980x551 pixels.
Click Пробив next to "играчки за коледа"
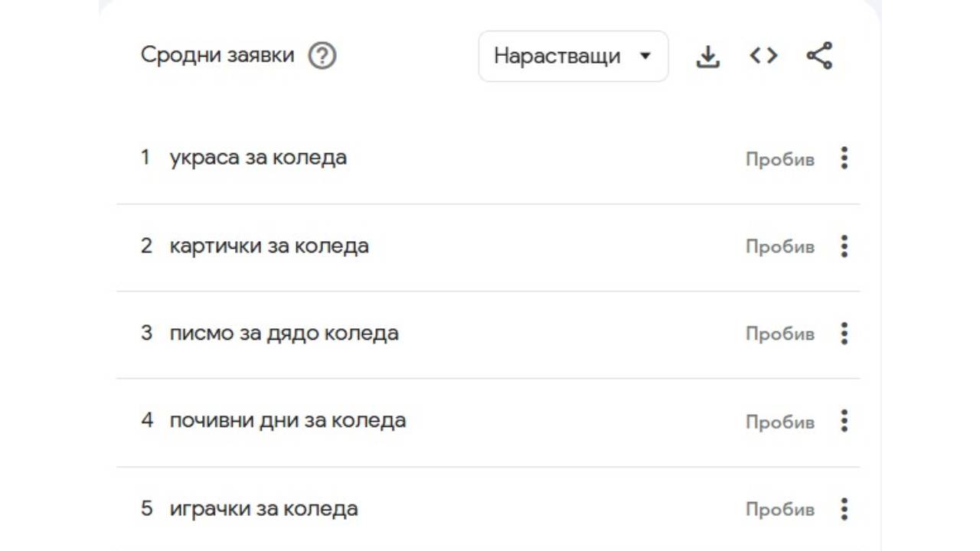click(780, 508)
